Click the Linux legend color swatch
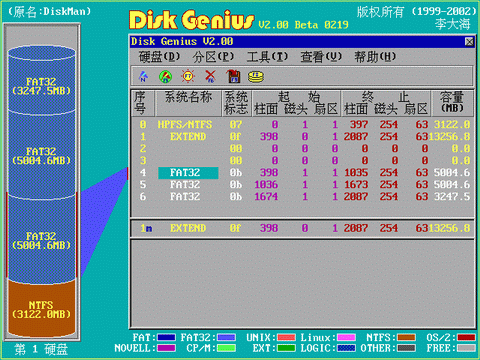This screenshot has height=360, width=480. click(x=346, y=338)
